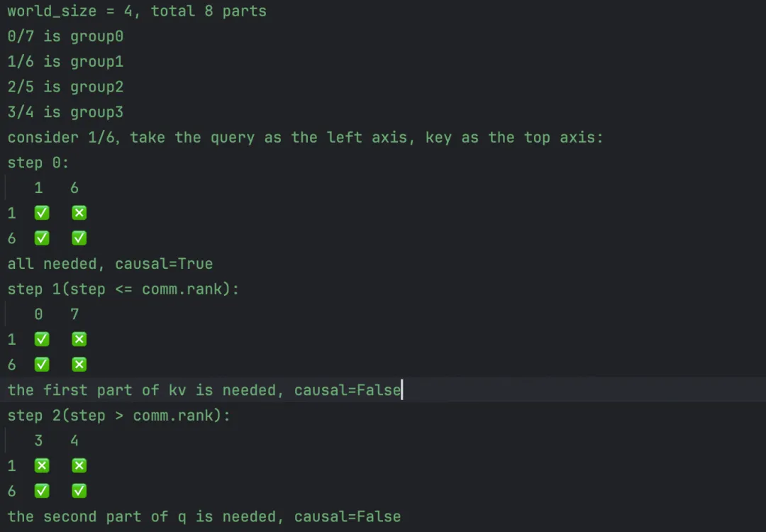Click step 2 cross mark at row 1, column 3
766x532 pixels.
pos(42,465)
